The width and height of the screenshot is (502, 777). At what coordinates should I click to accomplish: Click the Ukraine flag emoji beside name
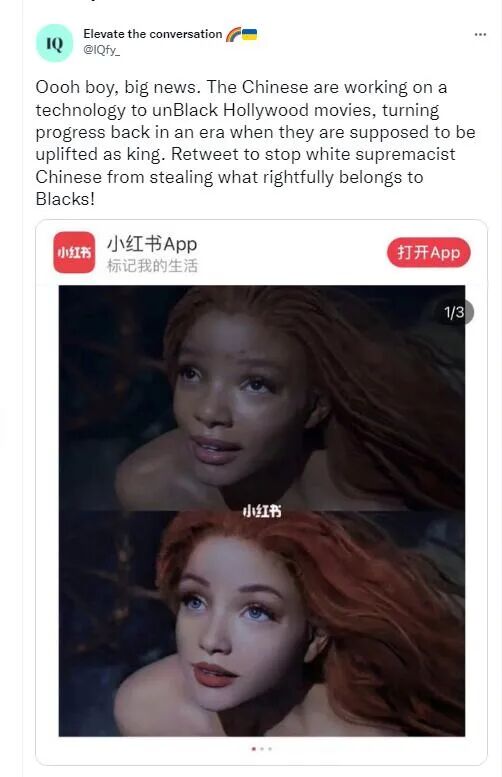pos(249,34)
